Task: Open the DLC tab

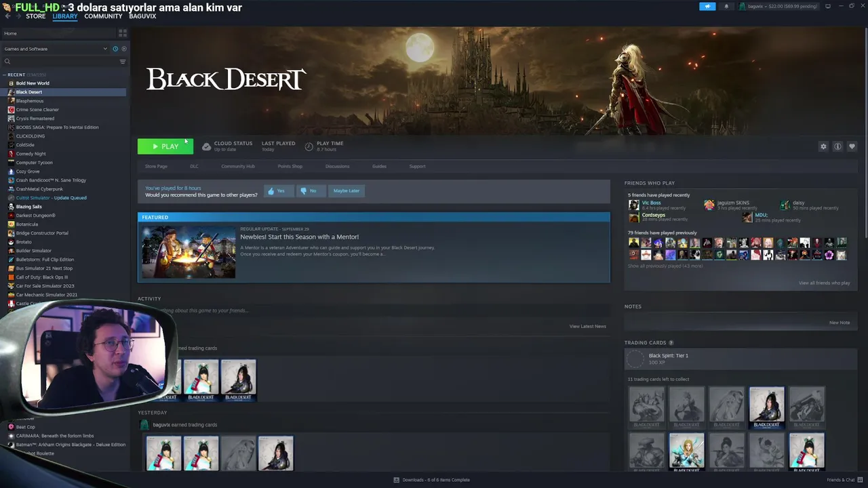Action: [194, 166]
